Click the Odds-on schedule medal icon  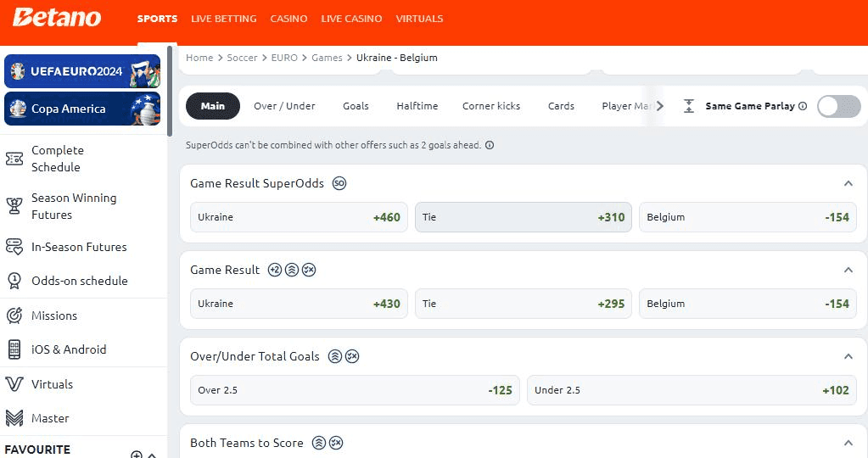point(14,281)
